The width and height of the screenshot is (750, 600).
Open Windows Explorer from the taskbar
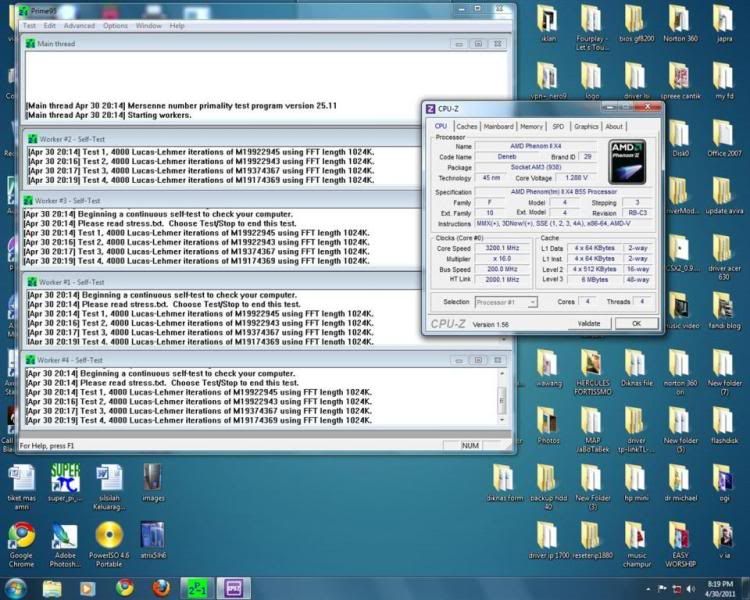(52, 589)
